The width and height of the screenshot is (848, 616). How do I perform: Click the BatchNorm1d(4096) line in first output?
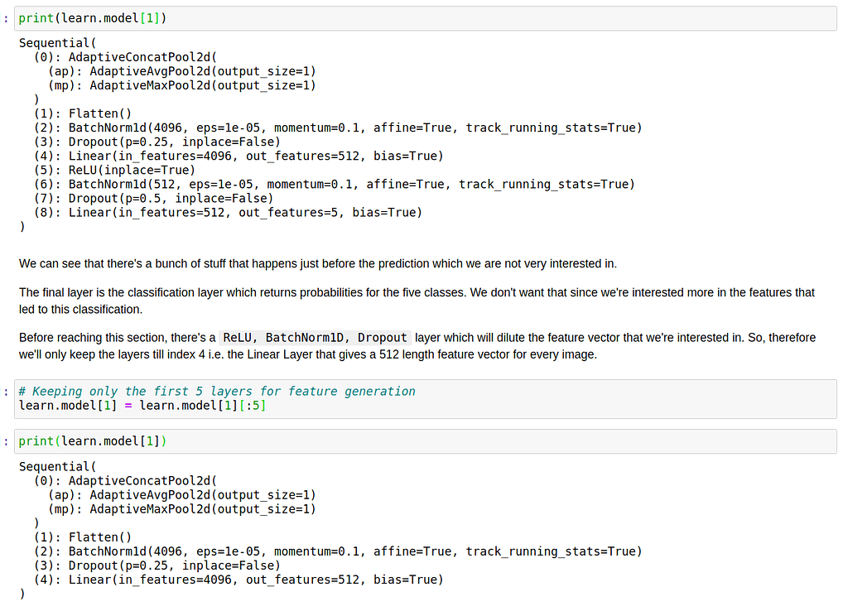click(x=248, y=128)
